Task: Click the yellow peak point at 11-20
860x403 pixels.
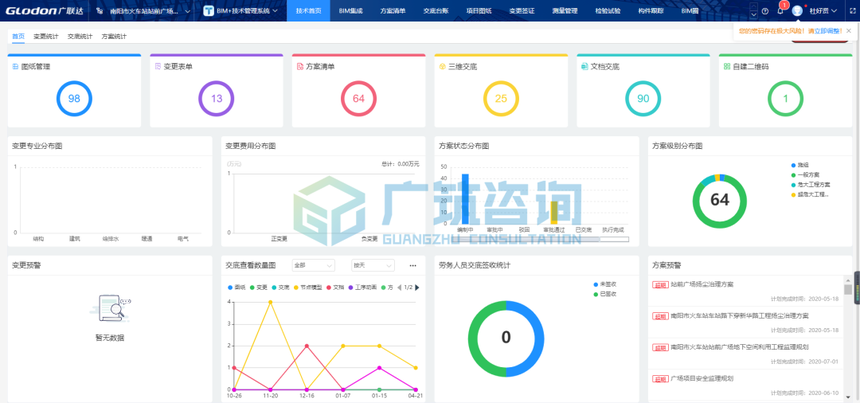Action: (270, 302)
